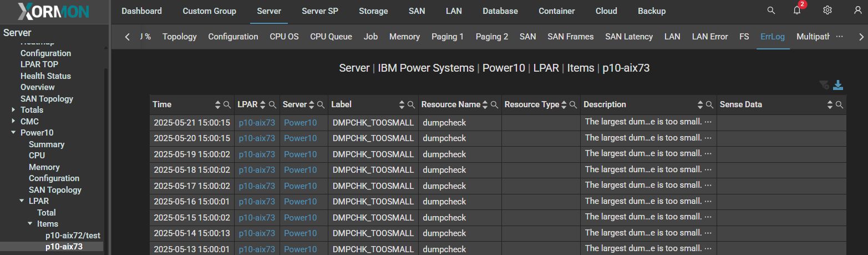Switch to the LAN Error tab
The image size is (868, 255).
click(710, 37)
